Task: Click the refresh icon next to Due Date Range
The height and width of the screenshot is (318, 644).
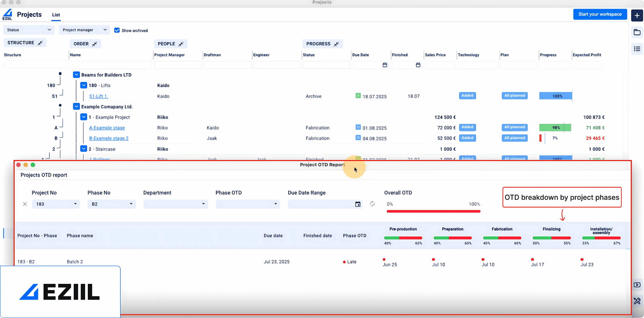Action: click(373, 204)
